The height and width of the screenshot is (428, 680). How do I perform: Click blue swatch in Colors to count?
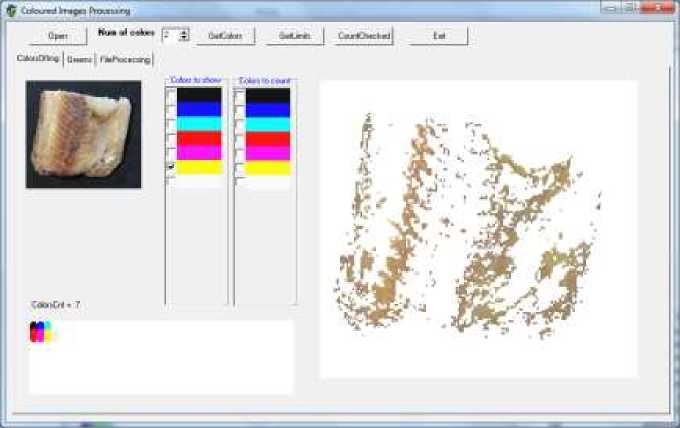point(268,110)
